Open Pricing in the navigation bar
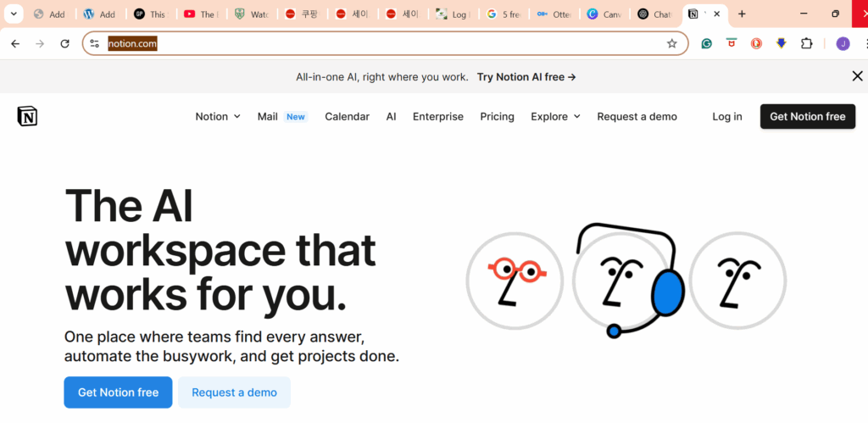The height and width of the screenshot is (423, 868). (x=497, y=116)
